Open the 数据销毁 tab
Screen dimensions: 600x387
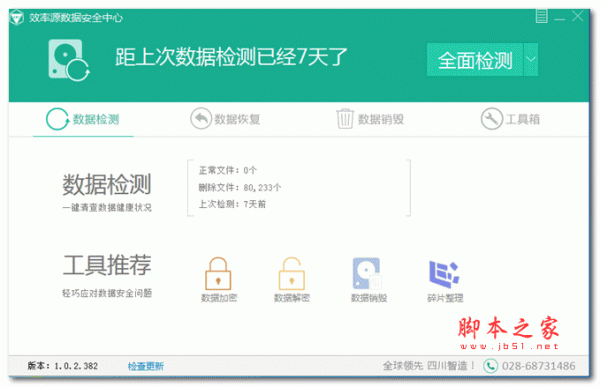tap(370, 119)
